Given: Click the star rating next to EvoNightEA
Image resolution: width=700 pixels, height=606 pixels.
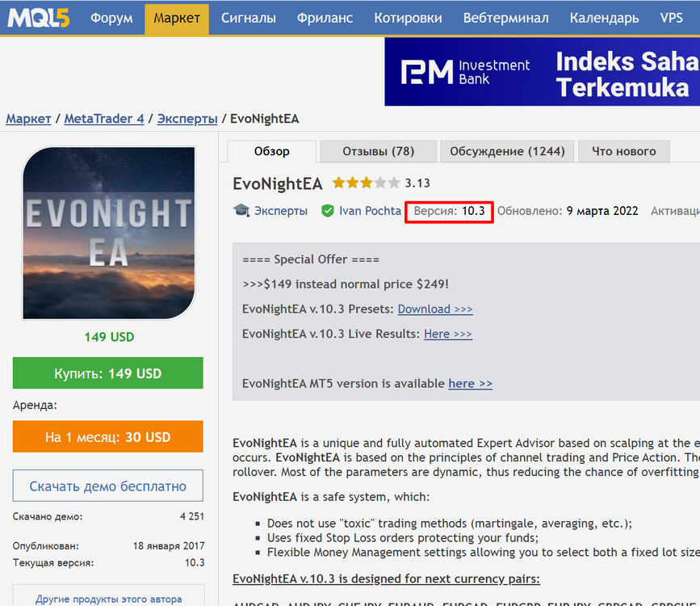Looking at the screenshot, I should 366,183.
